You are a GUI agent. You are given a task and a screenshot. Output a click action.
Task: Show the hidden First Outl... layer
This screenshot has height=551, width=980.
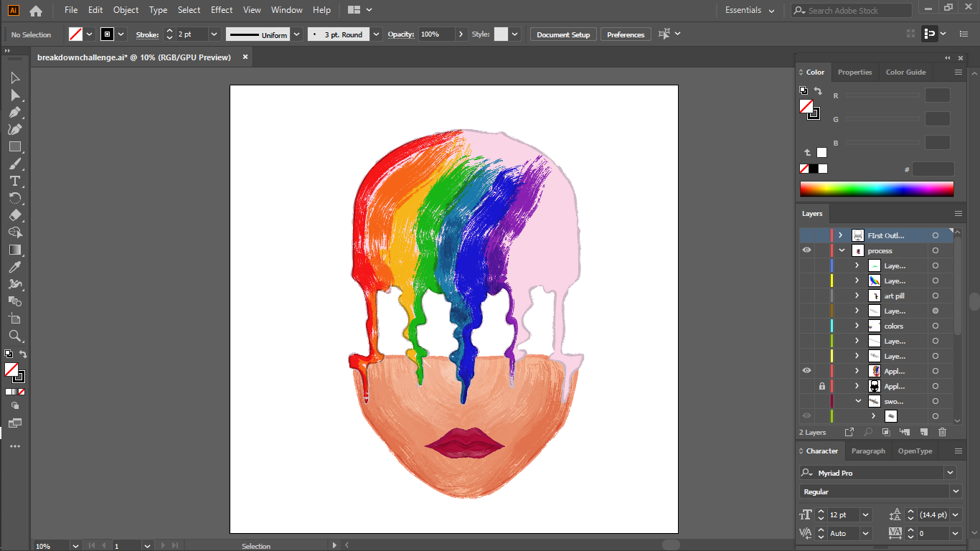click(807, 235)
